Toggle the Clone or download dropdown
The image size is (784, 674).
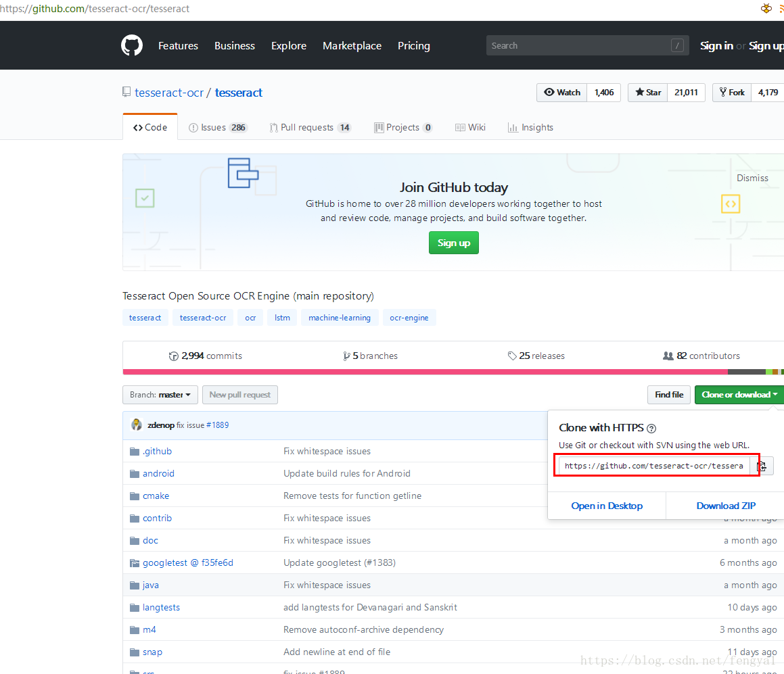[x=739, y=395]
